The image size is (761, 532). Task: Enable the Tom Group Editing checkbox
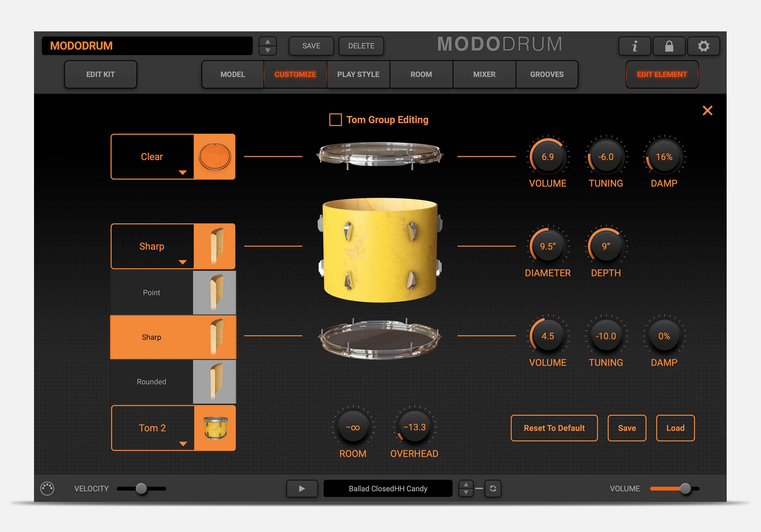click(x=336, y=120)
